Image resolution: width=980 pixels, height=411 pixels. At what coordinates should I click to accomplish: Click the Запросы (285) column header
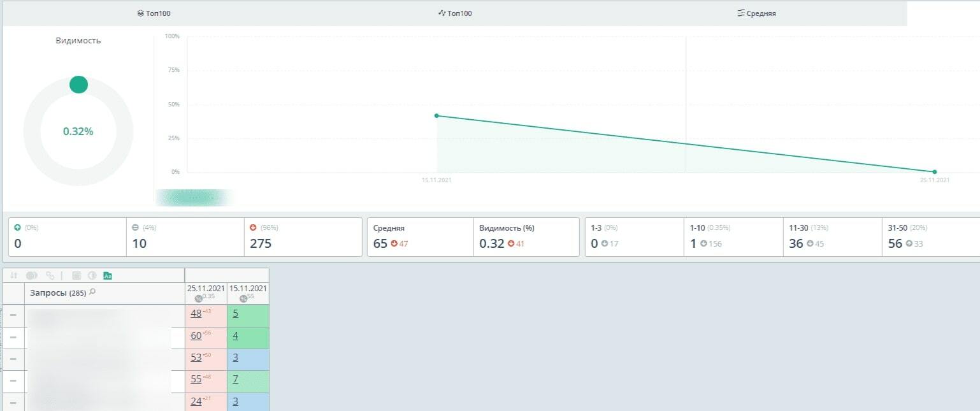pyautogui.click(x=104, y=293)
